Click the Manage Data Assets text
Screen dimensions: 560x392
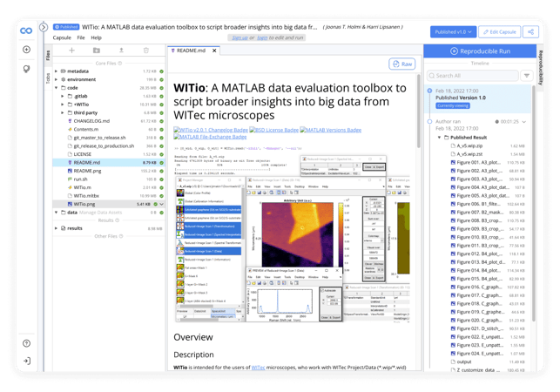[100, 213]
